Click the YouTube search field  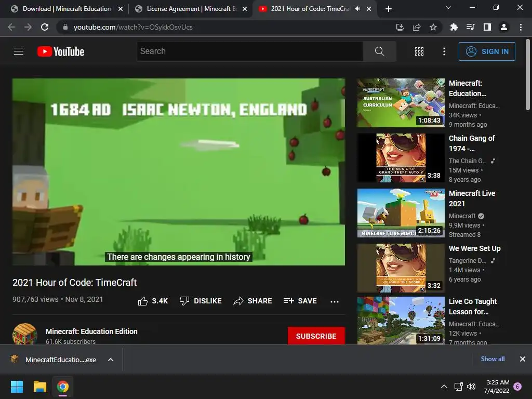point(250,51)
